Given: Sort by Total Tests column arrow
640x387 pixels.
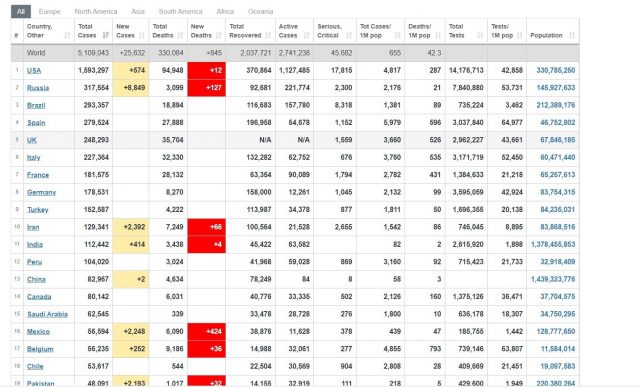Looking at the screenshot, I should [x=480, y=36].
